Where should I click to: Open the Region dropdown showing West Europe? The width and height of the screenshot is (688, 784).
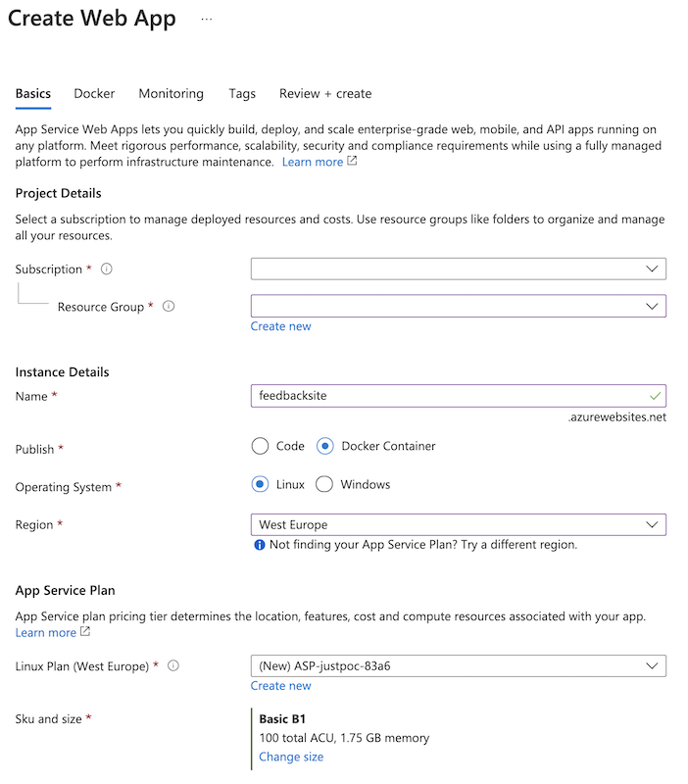458,524
